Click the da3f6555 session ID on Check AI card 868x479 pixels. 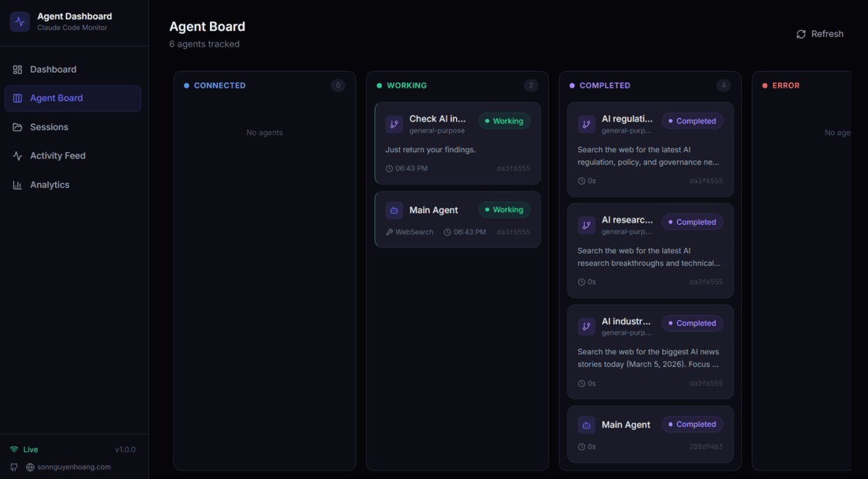pyautogui.click(x=514, y=168)
